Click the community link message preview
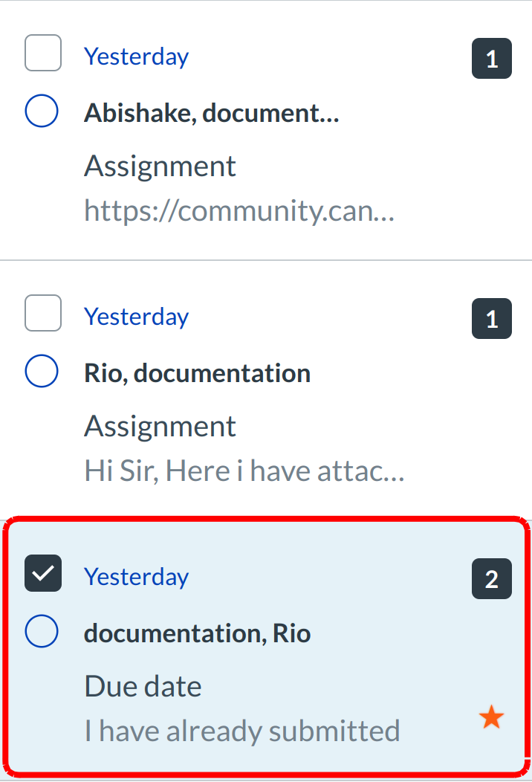532x782 pixels. 239,211
